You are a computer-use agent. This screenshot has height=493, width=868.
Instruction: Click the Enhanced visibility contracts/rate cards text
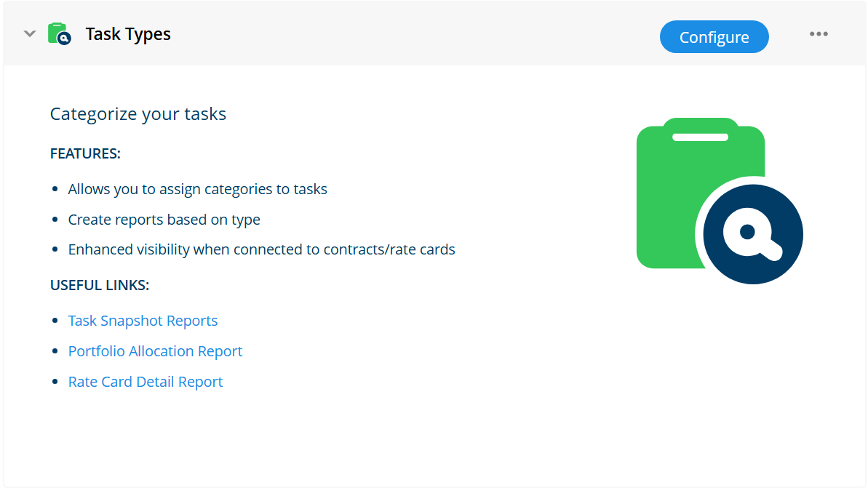[x=261, y=249]
